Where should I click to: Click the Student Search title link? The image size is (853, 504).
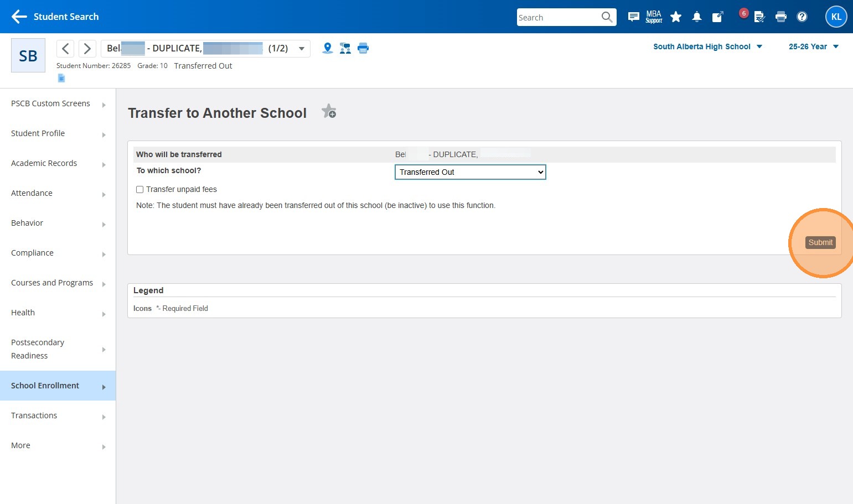click(66, 17)
